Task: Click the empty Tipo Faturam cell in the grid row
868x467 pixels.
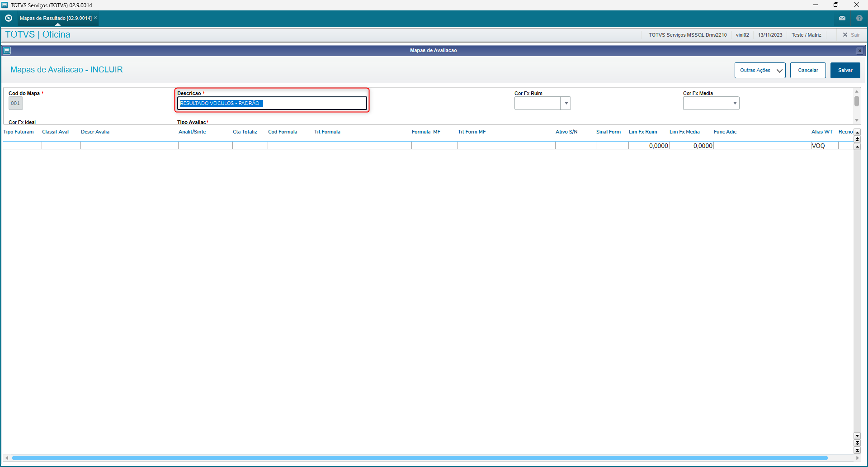Action: (x=23, y=146)
